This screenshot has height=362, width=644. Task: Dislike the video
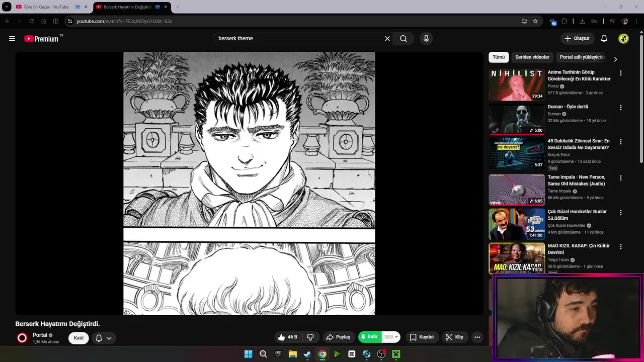click(310, 337)
